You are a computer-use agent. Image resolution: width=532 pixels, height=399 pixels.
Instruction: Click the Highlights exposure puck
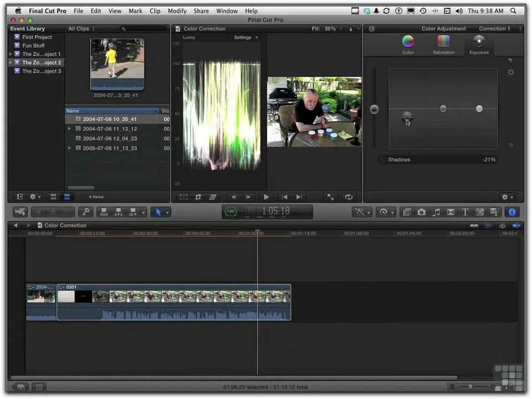point(479,109)
